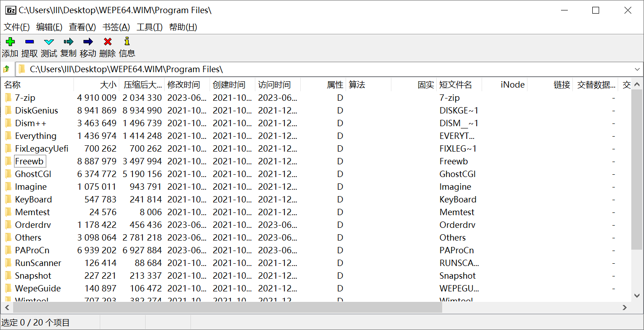
Task: Select the 7-zip folder icon
Action: [x=9, y=98]
